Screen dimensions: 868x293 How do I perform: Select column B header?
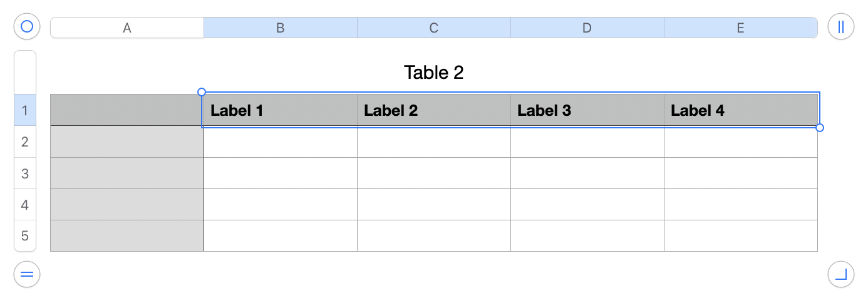(281, 28)
